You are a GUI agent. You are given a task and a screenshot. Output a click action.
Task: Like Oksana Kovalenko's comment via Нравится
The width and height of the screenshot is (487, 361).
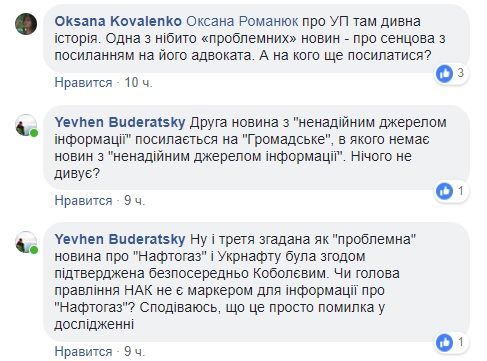coord(83,82)
